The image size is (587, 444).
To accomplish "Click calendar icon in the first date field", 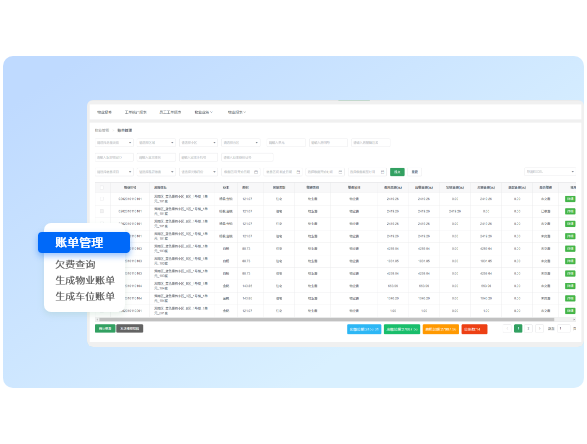I will coord(256,172).
